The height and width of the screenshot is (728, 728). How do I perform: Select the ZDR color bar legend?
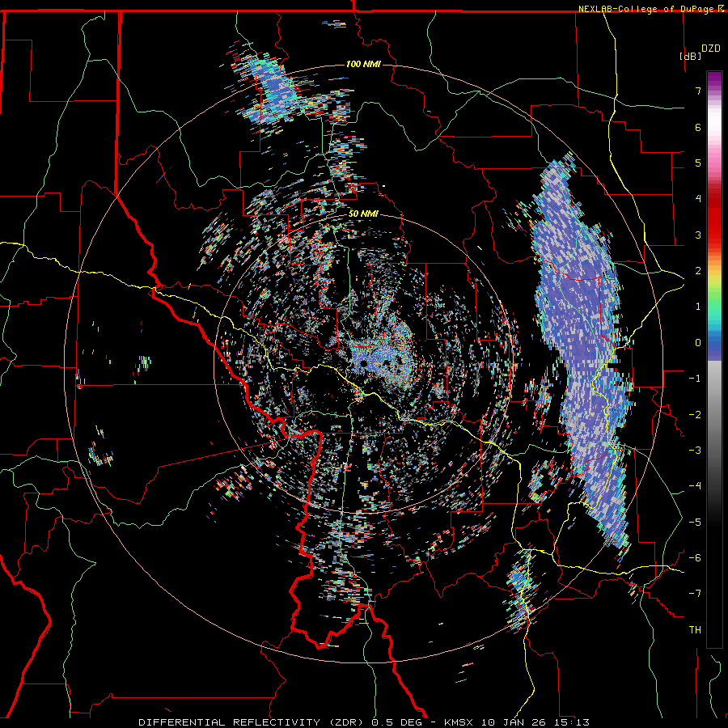point(714,359)
